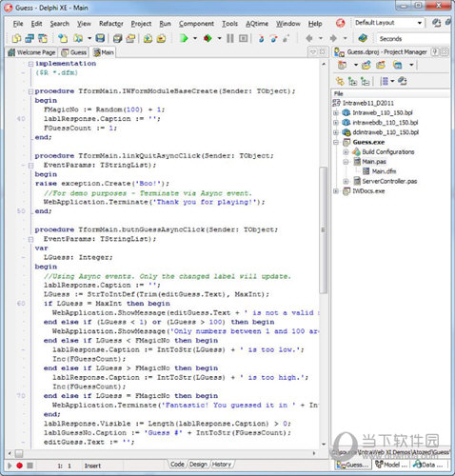Screen dimensions: 455x476
Task: Open the Forward history dropdown arrow
Action: [345, 38]
